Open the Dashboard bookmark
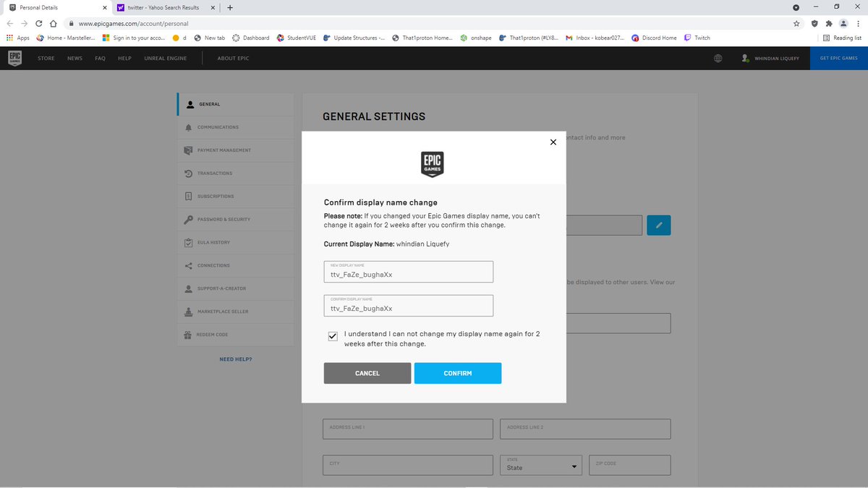The height and width of the screenshot is (488, 868). click(x=250, y=38)
